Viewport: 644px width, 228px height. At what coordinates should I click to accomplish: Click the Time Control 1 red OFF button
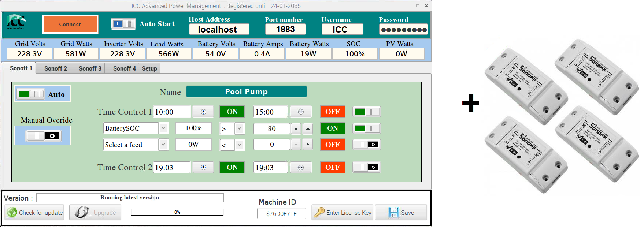[333, 112]
